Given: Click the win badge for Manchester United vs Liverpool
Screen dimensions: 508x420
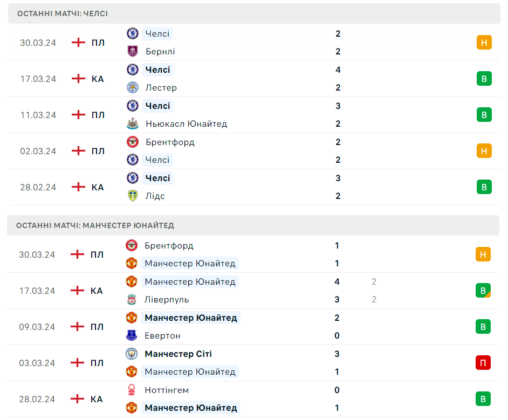Looking at the screenshot, I should point(483,291).
